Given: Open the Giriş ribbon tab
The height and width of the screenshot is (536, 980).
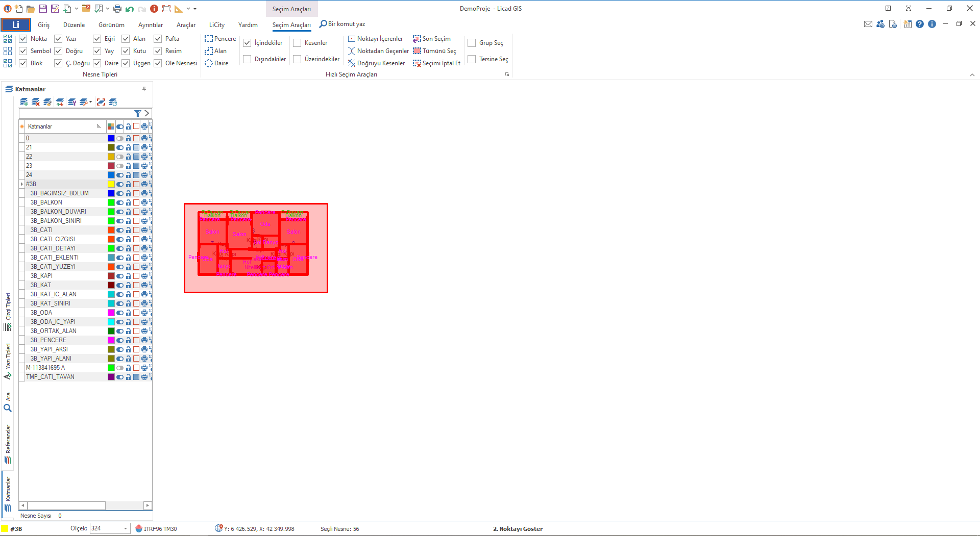Looking at the screenshot, I should tap(44, 24).
